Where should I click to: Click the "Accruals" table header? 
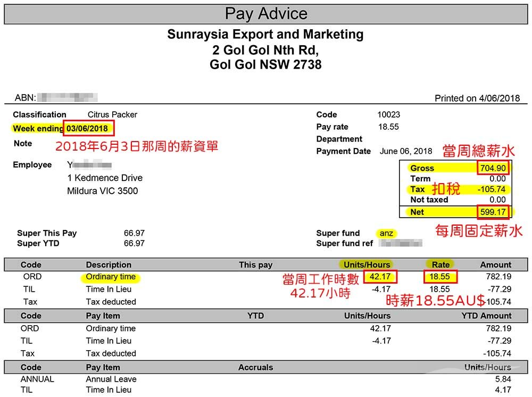[255, 368]
